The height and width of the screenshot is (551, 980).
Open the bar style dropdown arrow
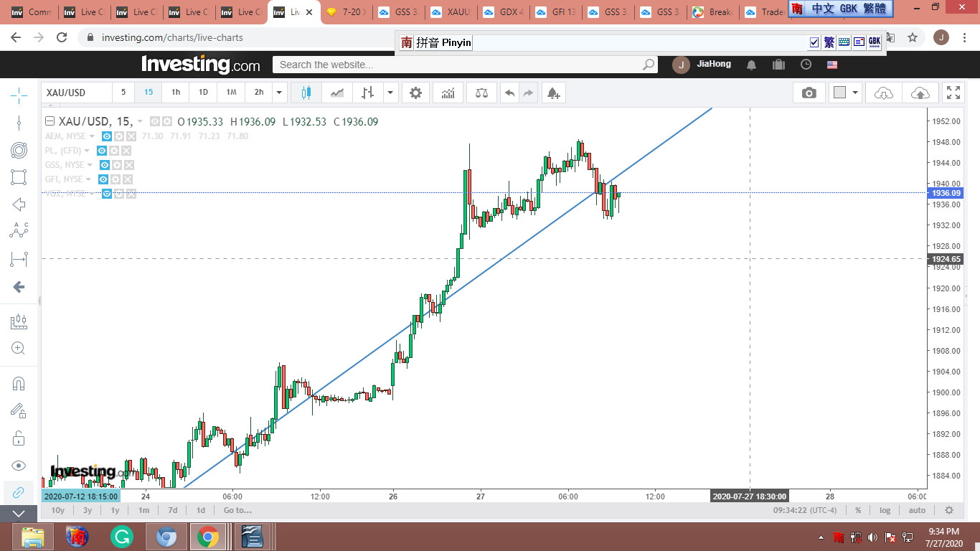point(390,93)
